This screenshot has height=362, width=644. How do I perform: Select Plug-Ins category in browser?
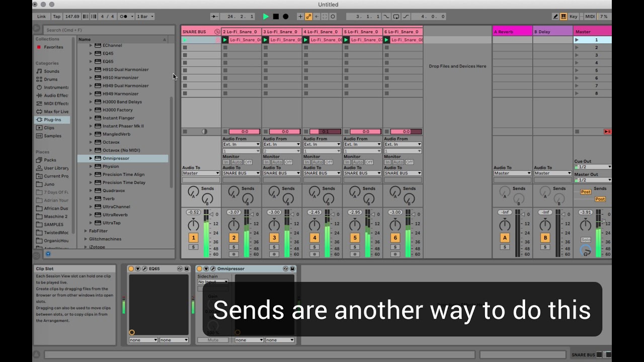point(52,120)
